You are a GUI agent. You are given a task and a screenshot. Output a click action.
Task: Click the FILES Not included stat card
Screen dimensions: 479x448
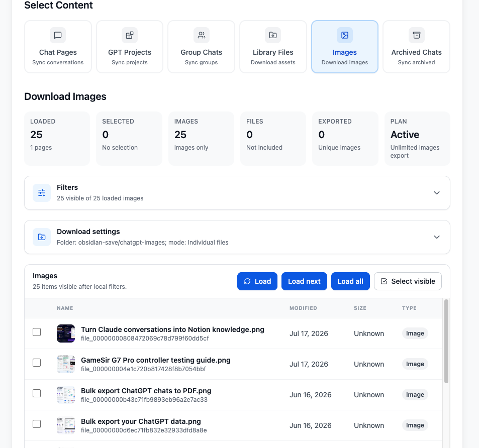point(273,139)
